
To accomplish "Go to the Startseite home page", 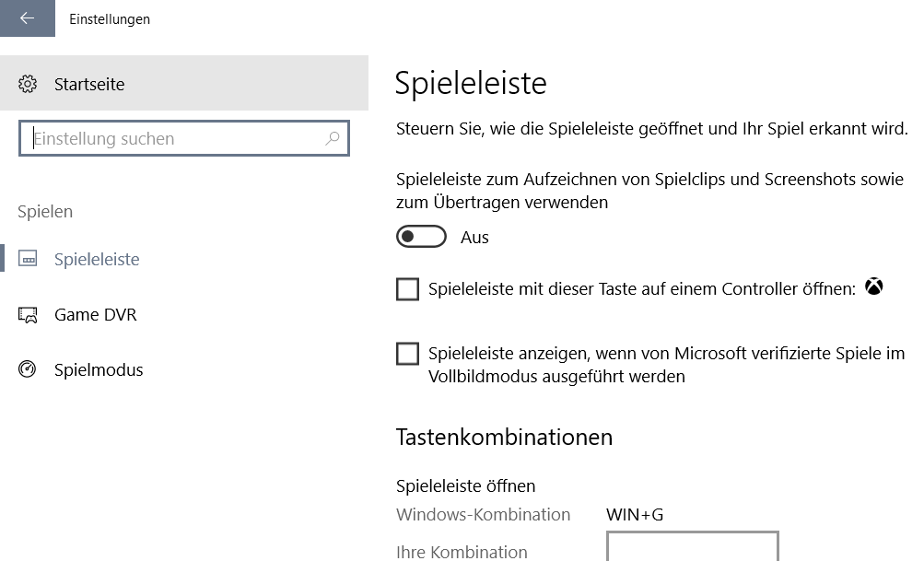I will 89,85.
